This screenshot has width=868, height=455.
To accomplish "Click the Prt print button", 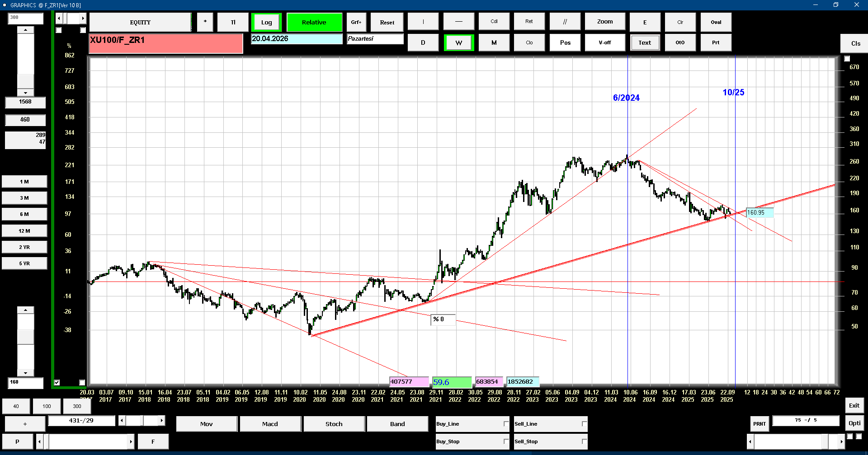I will pyautogui.click(x=716, y=42).
